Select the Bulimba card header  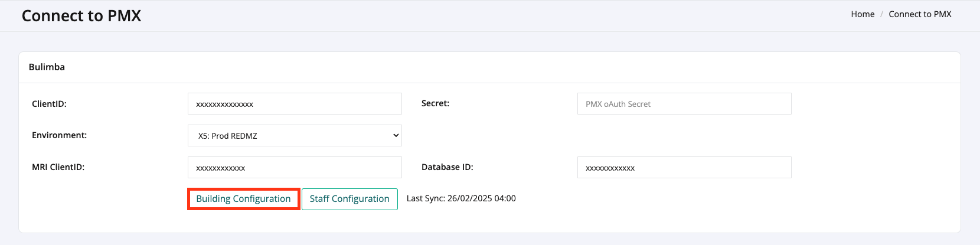(x=489, y=67)
